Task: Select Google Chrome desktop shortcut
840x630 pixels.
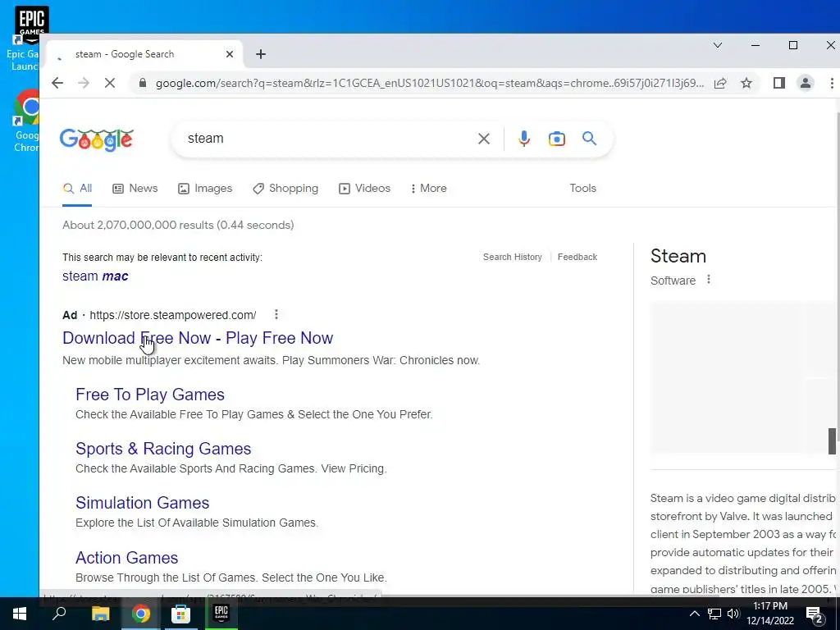Action: pos(25,121)
